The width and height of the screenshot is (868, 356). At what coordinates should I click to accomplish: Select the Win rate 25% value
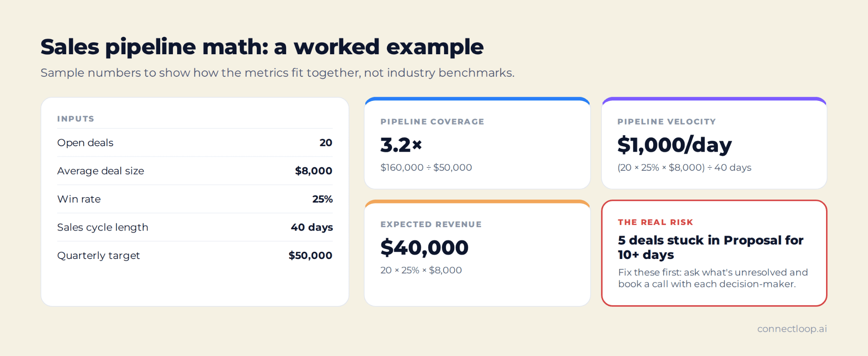click(323, 199)
